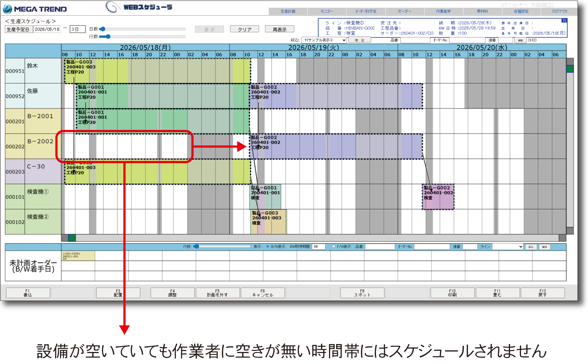Select unplanned order 11551-C3001
588x364 pixels.
click(x=78, y=256)
